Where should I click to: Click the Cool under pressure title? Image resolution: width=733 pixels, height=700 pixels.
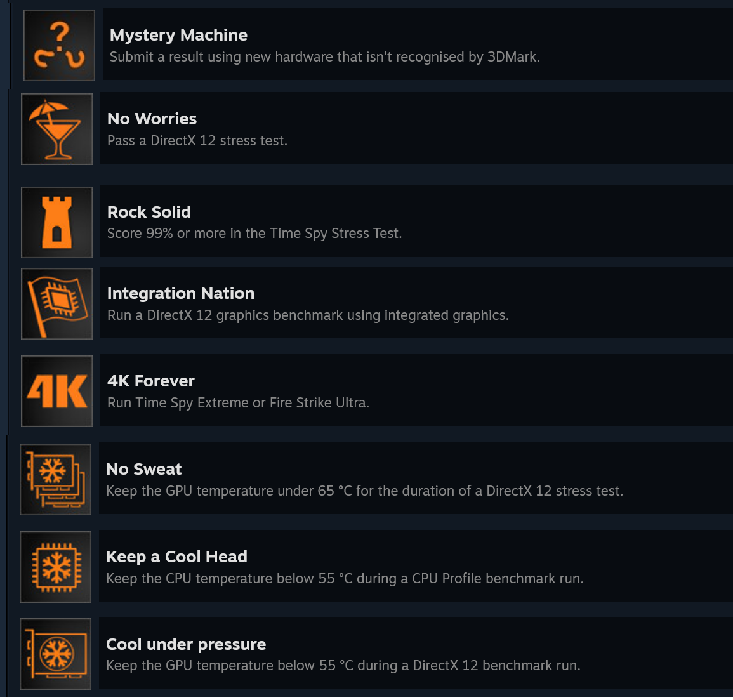pyautogui.click(x=186, y=644)
